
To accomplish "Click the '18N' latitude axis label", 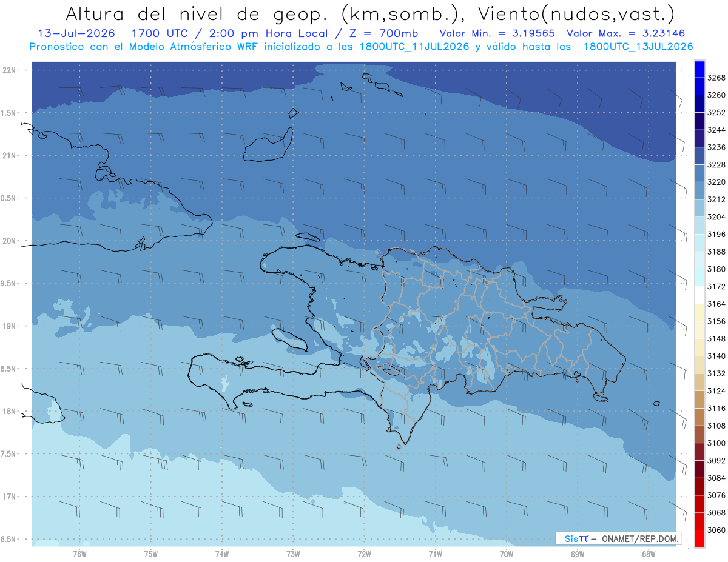I will click(x=10, y=411).
